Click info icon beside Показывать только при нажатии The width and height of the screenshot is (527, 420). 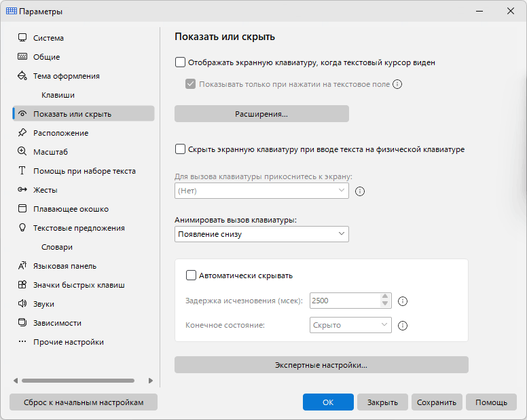397,84
